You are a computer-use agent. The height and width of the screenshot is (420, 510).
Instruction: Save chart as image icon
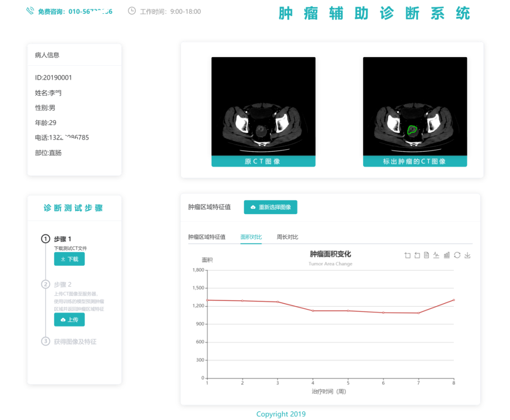(x=467, y=256)
